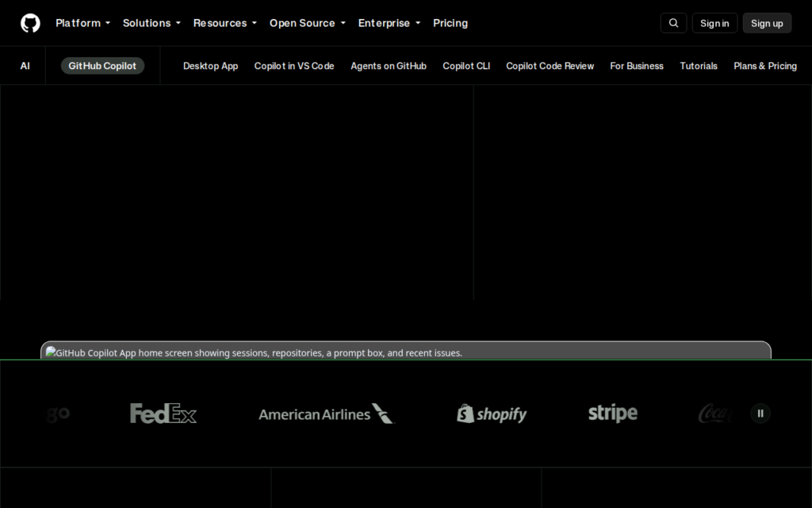Pause the customer logo carousel
Viewport: 812px width, 508px height.
760,413
